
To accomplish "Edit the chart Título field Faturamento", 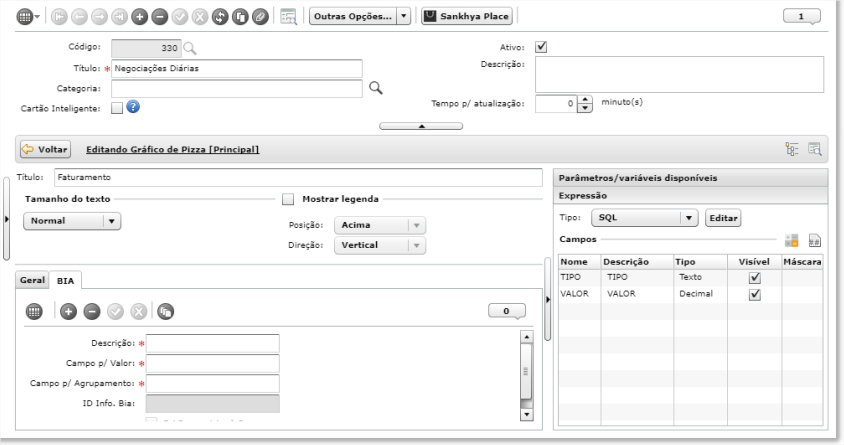I will pyautogui.click(x=298, y=177).
